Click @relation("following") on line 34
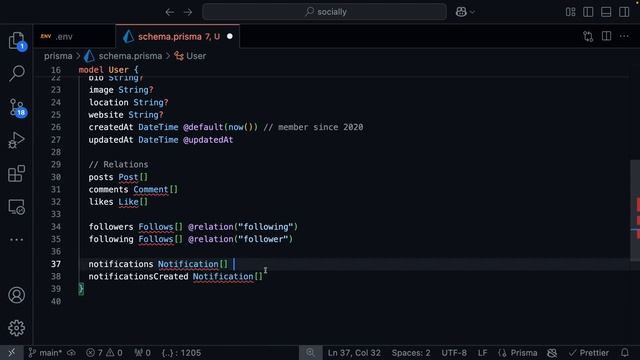This screenshot has height=360, width=640. tap(243, 227)
